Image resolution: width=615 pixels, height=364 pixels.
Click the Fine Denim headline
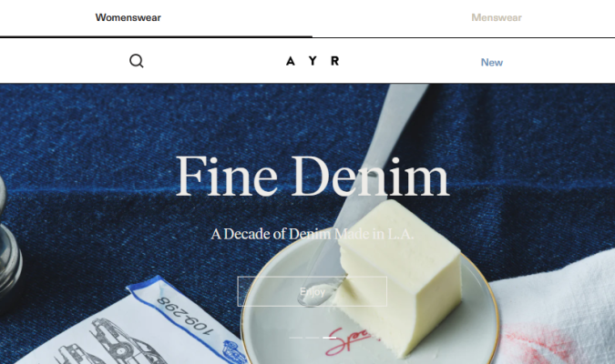click(x=313, y=176)
